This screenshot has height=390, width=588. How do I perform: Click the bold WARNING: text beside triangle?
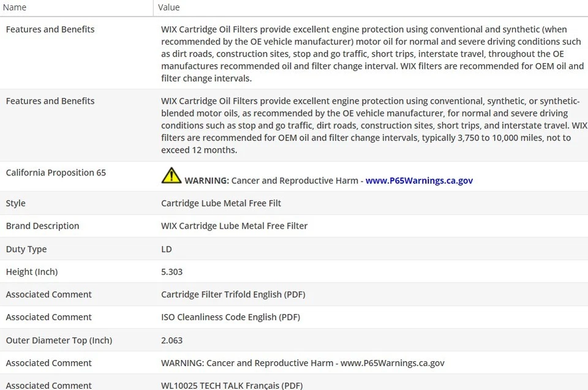(x=206, y=180)
